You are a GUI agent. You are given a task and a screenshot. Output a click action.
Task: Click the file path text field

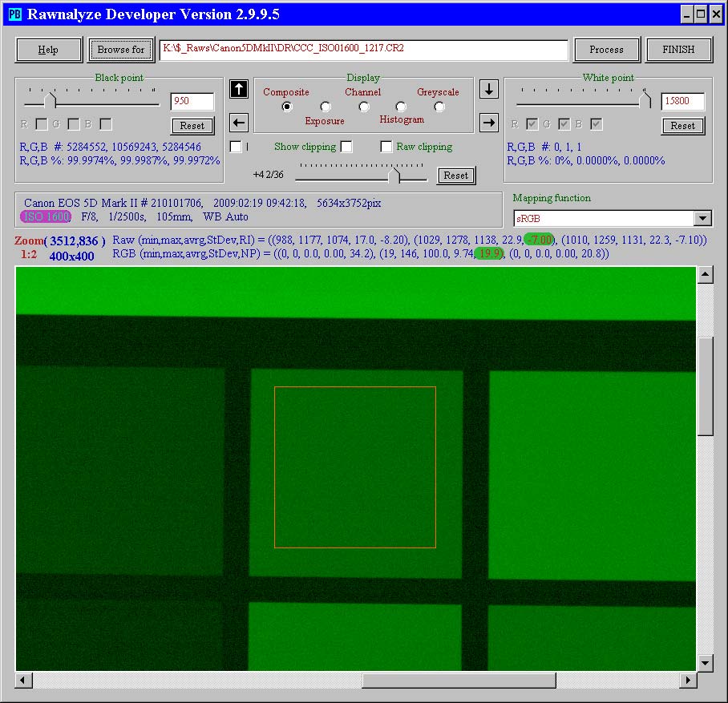[x=363, y=50]
